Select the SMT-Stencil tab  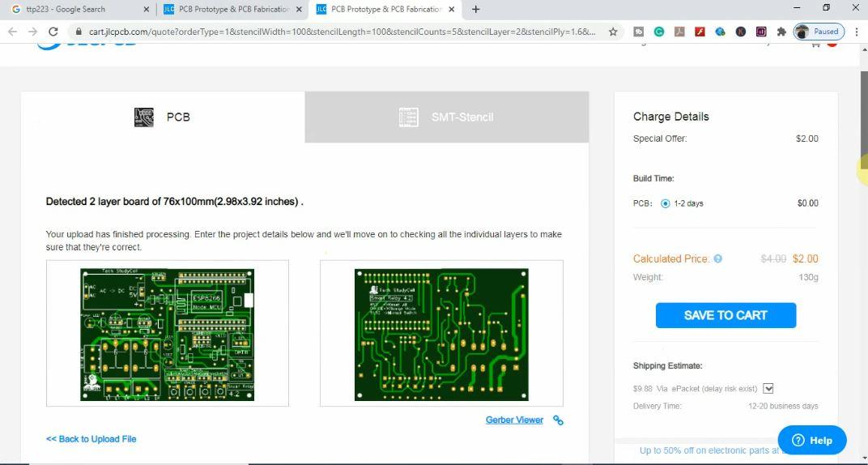447,117
